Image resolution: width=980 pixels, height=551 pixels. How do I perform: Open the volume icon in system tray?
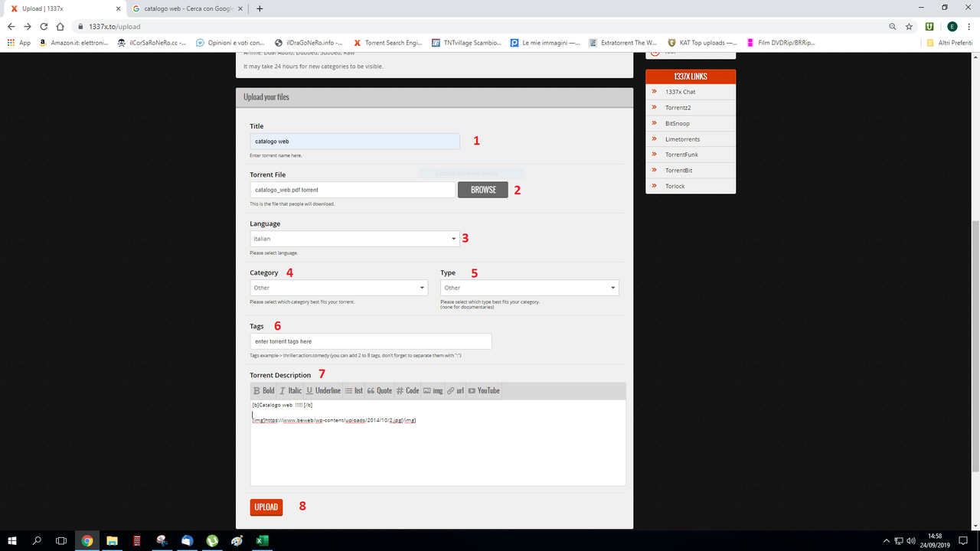point(911,540)
